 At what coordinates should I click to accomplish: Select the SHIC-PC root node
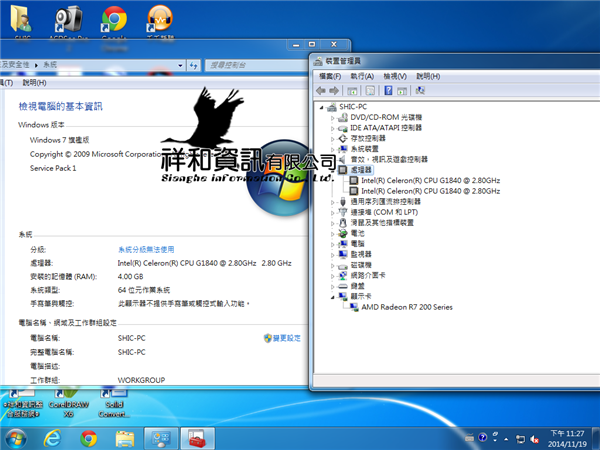347,107
